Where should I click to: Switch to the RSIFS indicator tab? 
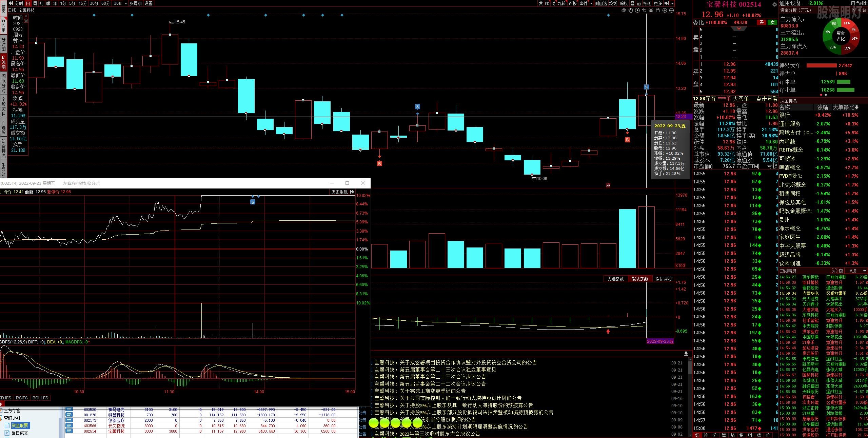point(22,398)
